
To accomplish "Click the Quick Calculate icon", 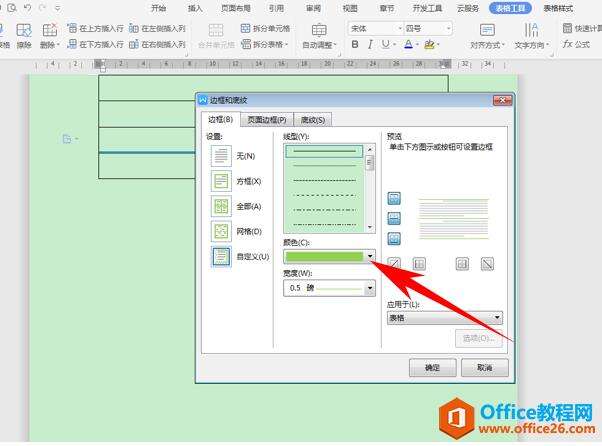I will click(x=567, y=28).
